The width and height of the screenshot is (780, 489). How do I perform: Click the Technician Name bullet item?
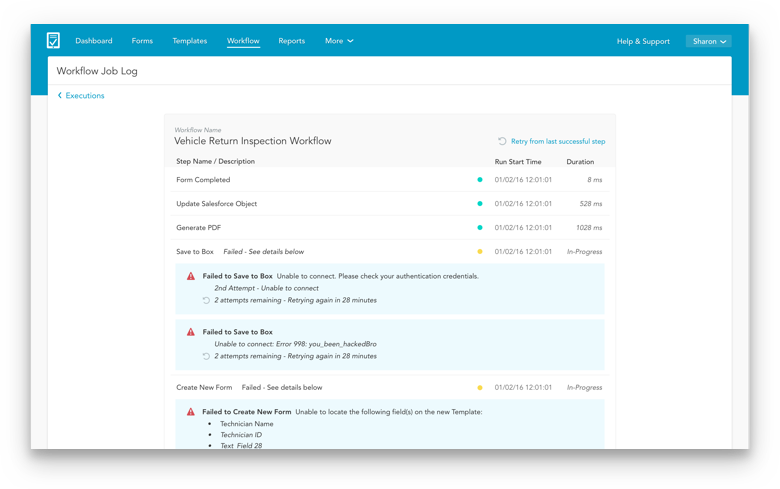click(x=247, y=424)
